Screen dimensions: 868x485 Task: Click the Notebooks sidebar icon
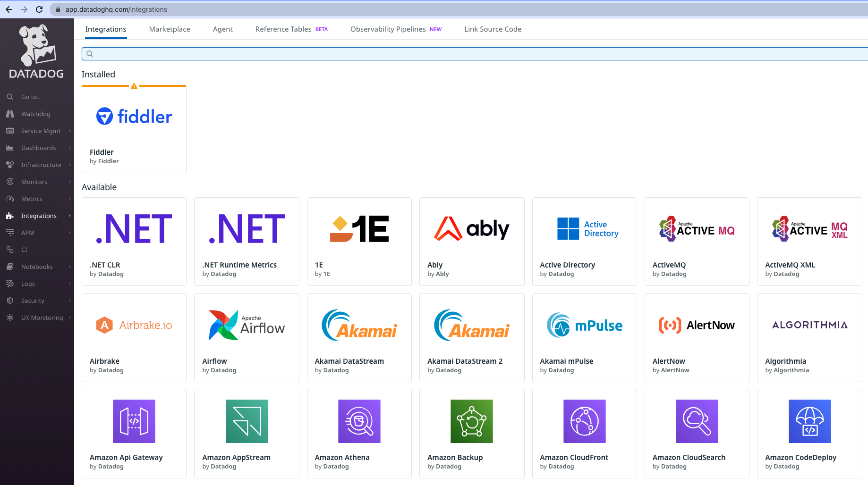[x=10, y=267]
